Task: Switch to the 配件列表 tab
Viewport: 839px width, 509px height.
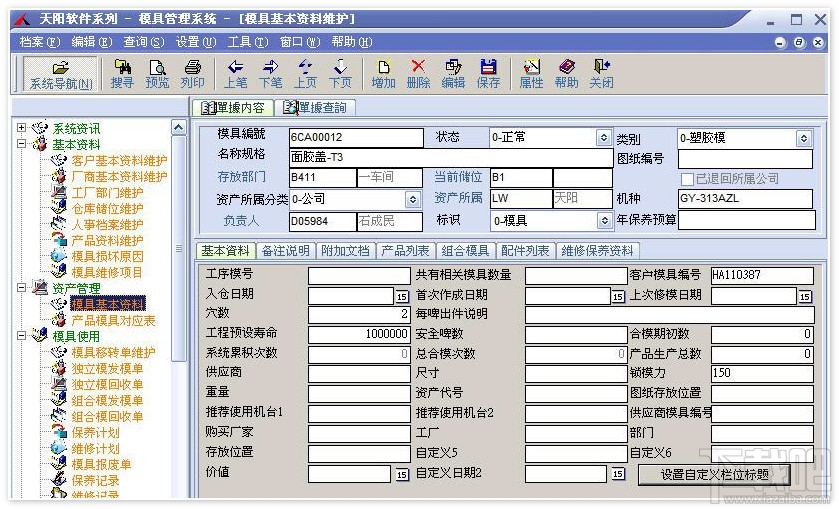Action: click(525, 250)
